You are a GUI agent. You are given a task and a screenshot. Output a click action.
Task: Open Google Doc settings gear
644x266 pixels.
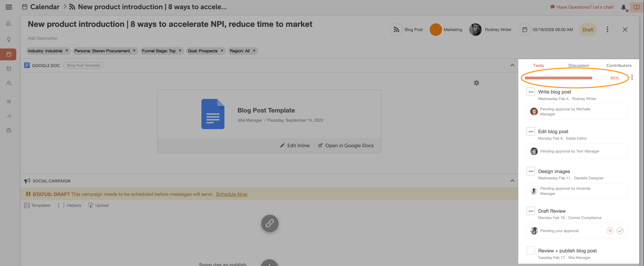click(x=476, y=83)
